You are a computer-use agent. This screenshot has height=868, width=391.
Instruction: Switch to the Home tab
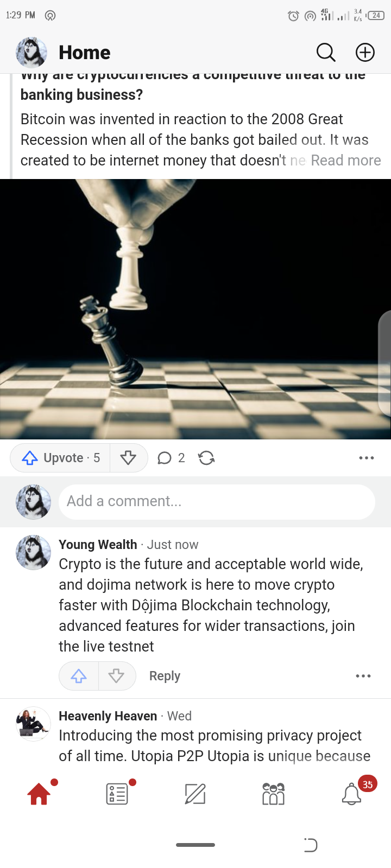pyautogui.click(x=39, y=794)
